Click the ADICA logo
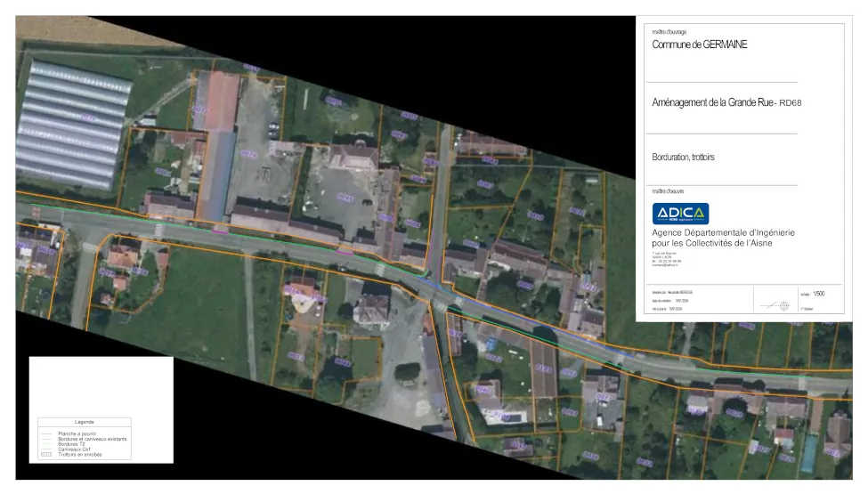This screenshot has width=868, height=502. click(680, 214)
